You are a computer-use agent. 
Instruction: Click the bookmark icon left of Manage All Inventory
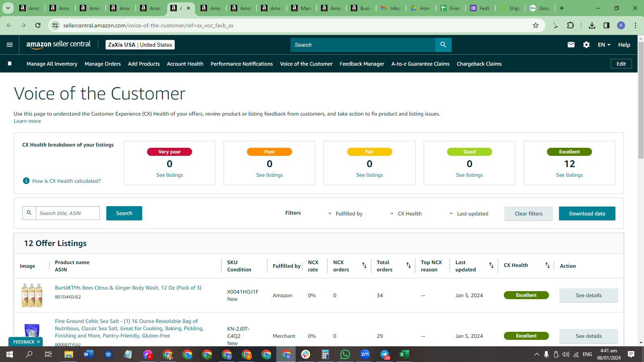10,64
